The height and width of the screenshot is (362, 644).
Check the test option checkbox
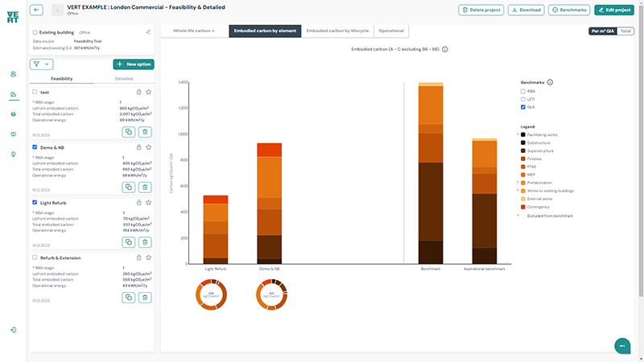[x=35, y=92]
